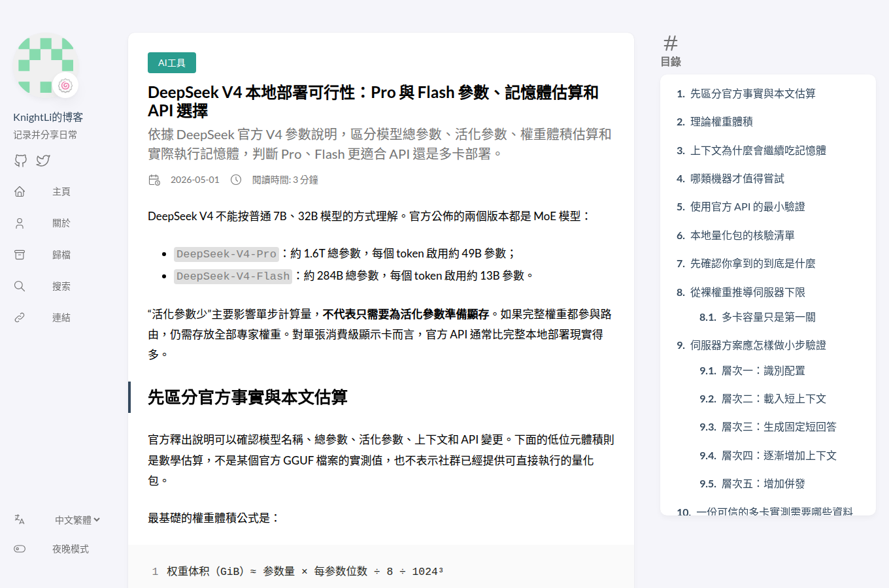The image size is (889, 588).
Task: Click the 记录并分享日常 subtitle
Action: tap(45, 135)
